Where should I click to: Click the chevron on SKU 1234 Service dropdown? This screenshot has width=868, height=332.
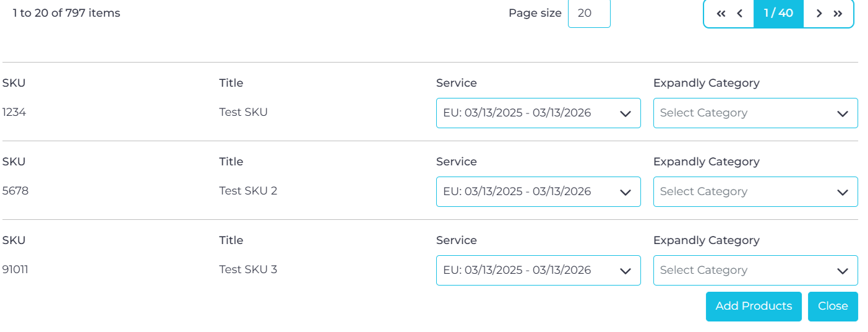[625, 114]
